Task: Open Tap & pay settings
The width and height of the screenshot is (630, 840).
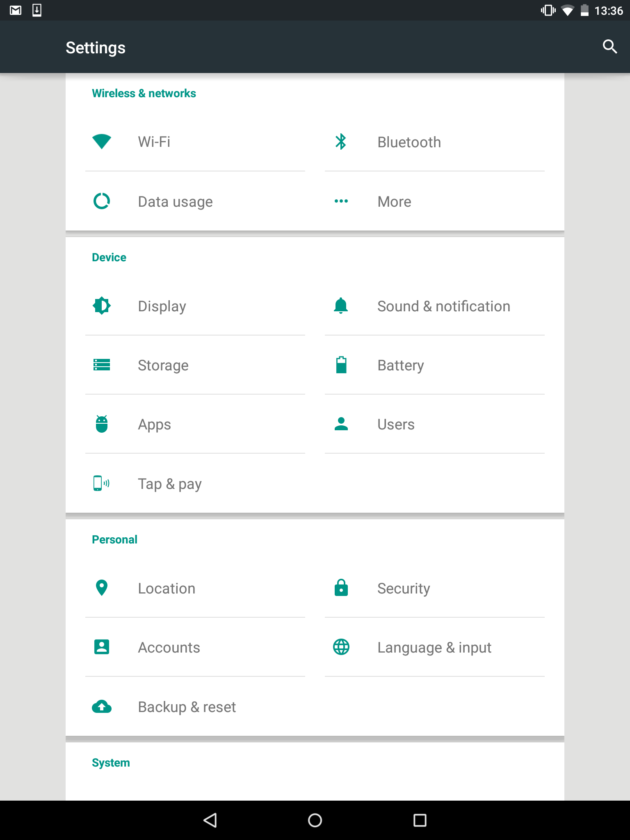Action: coord(195,483)
